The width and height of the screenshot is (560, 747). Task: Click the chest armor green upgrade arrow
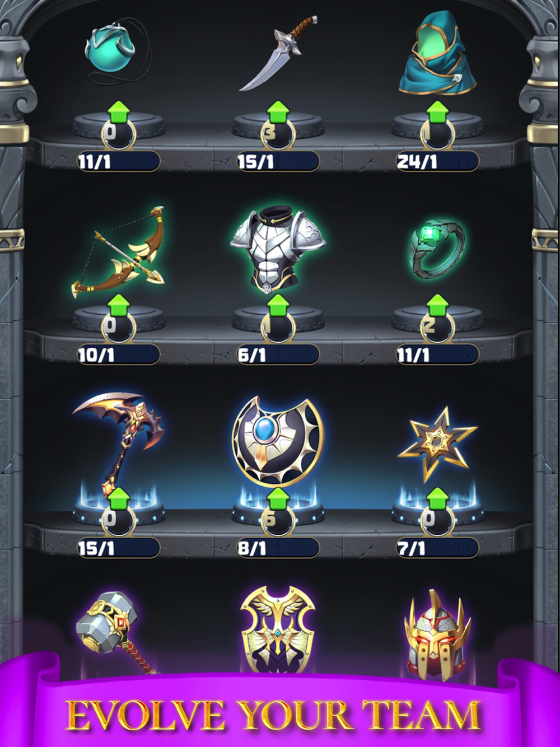[278, 306]
